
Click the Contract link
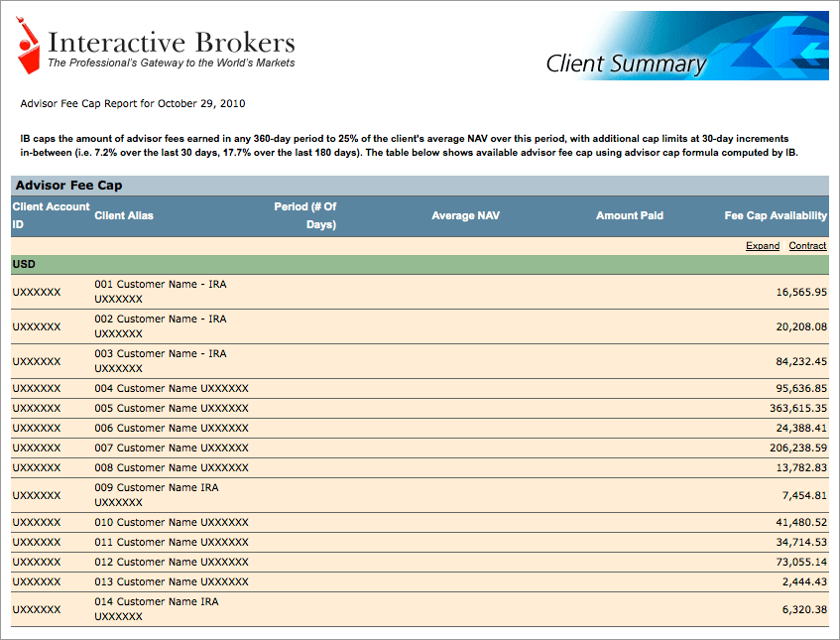click(x=807, y=245)
